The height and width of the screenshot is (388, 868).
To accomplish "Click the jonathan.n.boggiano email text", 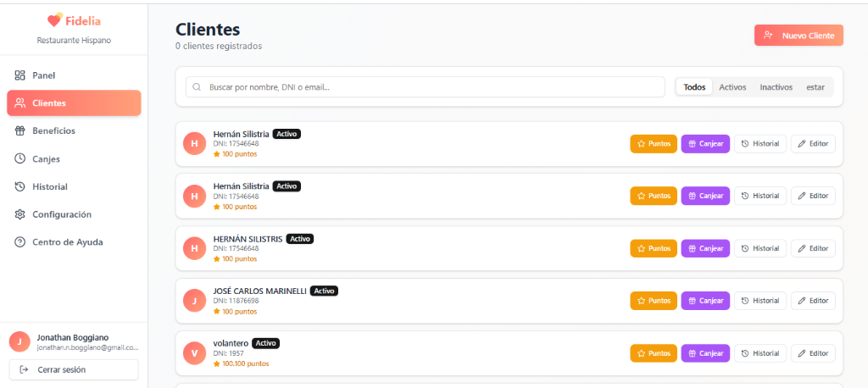I will click(87, 347).
